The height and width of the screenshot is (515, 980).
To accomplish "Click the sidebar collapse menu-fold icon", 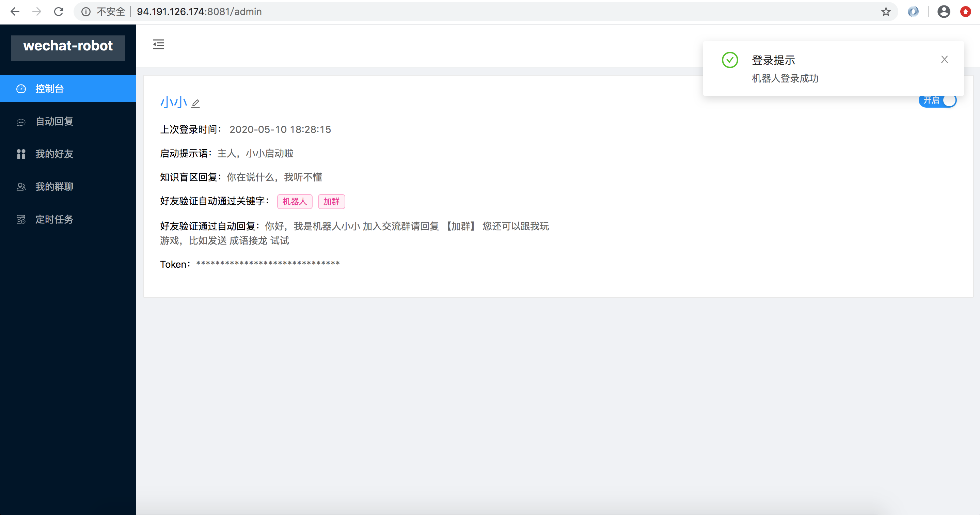I will click(x=158, y=44).
